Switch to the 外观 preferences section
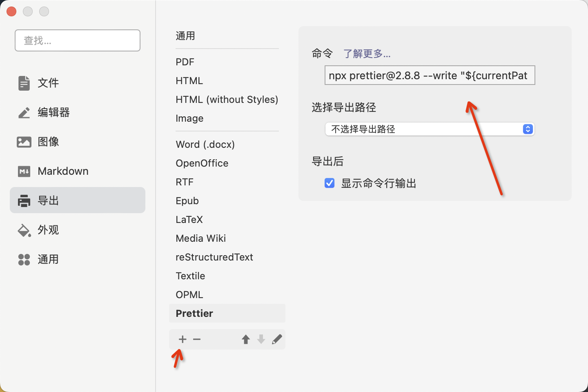 point(48,230)
